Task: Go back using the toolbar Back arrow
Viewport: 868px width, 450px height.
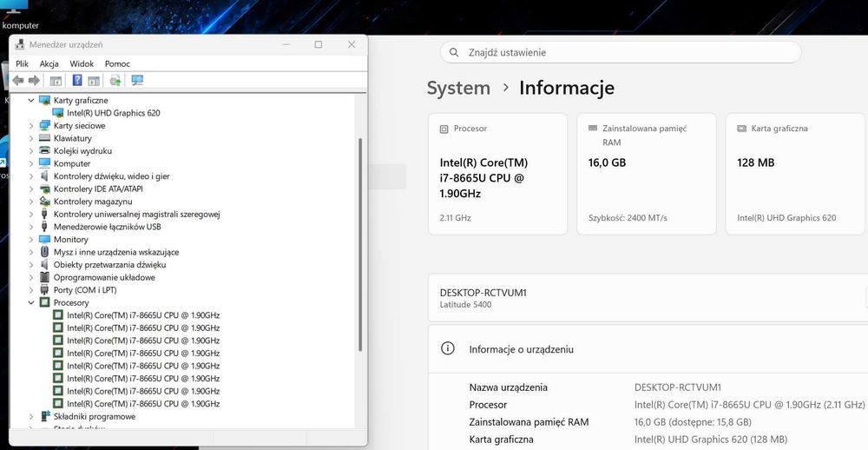Action: [x=17, y=80]
